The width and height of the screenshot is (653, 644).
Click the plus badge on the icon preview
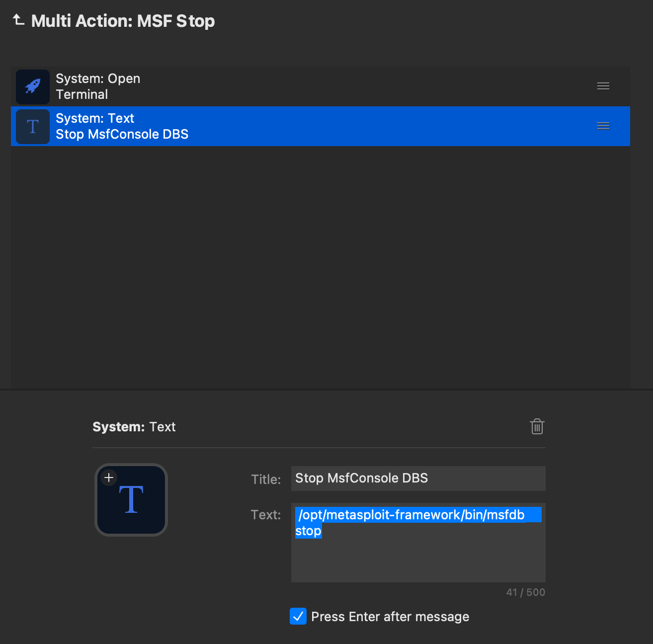coord(109,478)
